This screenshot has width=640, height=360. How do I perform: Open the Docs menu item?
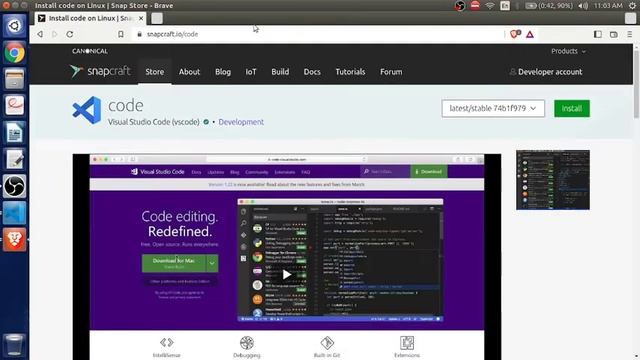(x=312, y=72)
